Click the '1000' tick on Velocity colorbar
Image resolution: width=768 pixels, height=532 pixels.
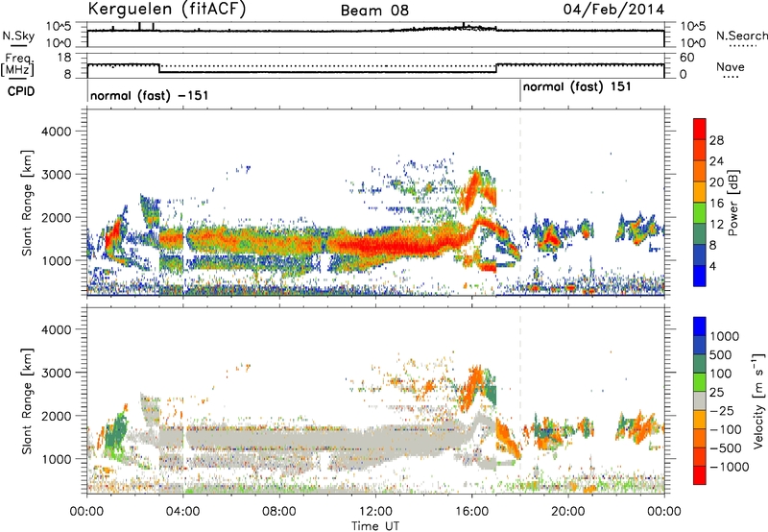pos(725,336)
